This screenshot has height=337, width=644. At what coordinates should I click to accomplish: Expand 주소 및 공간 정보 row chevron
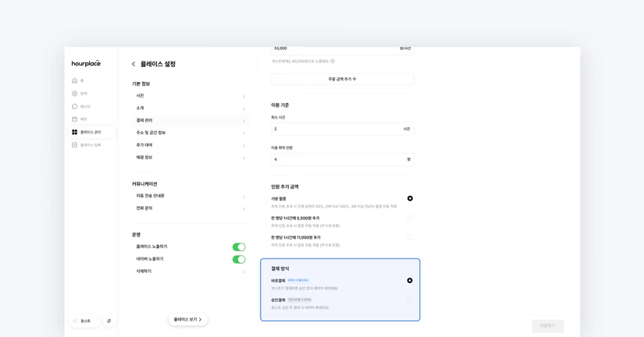tap(244, 133)
